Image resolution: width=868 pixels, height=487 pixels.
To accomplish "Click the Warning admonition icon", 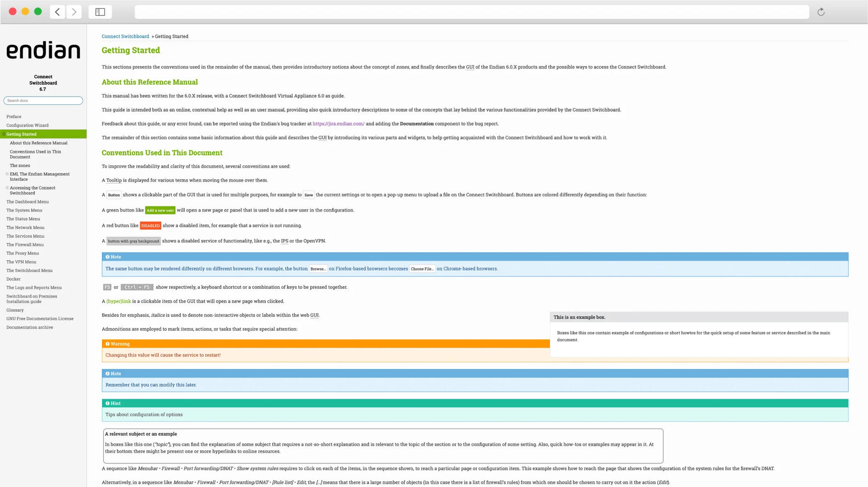I will tap(108, 344).
